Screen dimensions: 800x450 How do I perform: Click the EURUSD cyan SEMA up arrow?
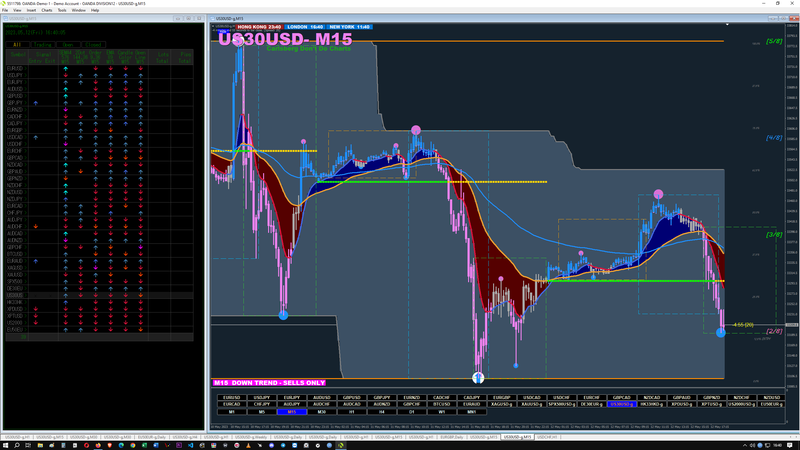coord(65,68)
